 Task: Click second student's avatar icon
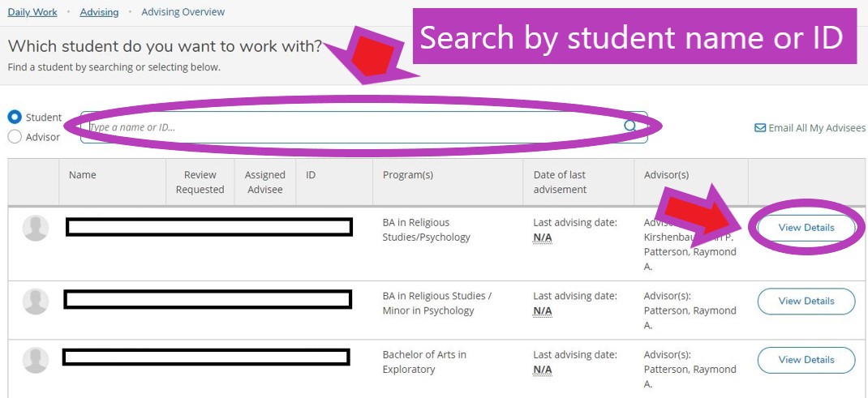point(36,302)
